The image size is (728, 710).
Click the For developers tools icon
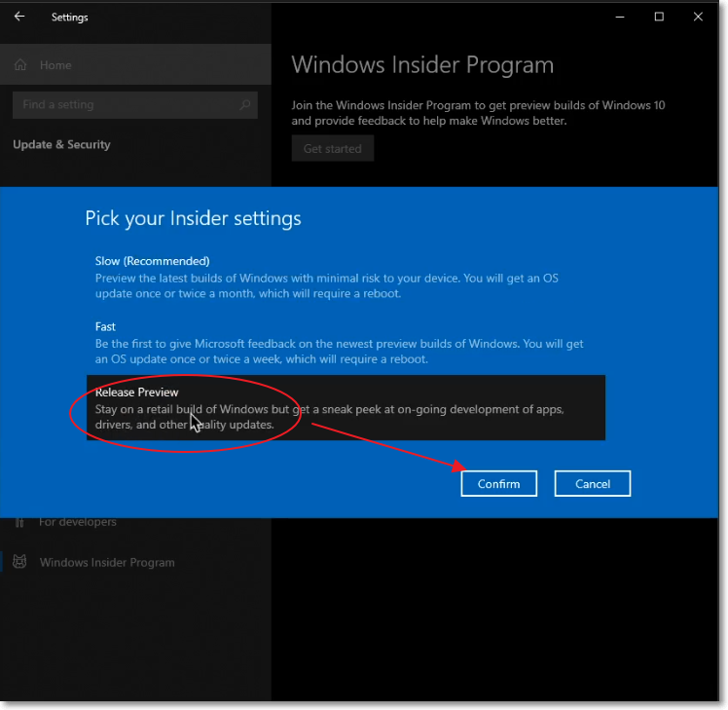tap(19, 523)
